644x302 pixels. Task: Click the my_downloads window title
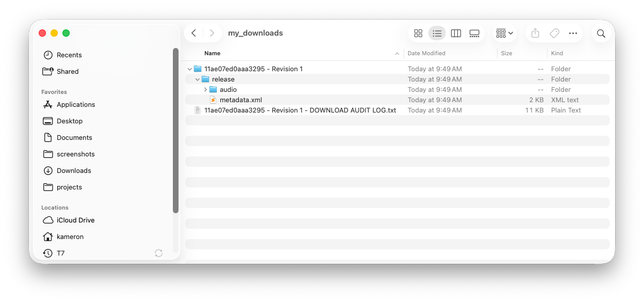(x=255, y=33)
